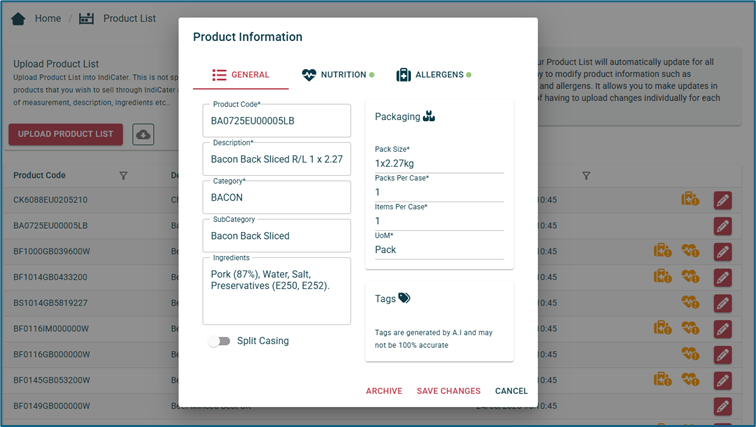Click the Product Code column header
756x427 pixels.
point(40,175)
